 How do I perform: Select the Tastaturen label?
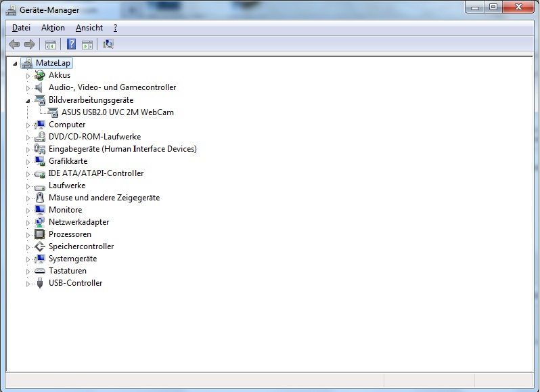(x=68, y=271)
